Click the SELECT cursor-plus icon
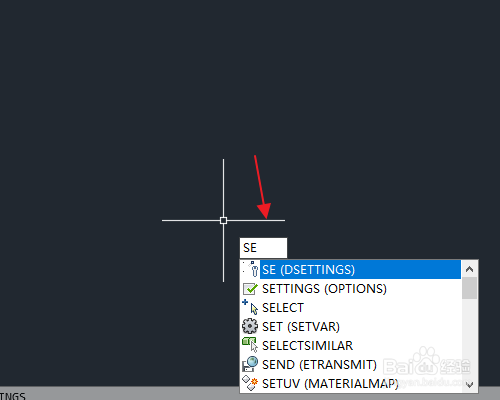500x400 pixels. (250, 307)
